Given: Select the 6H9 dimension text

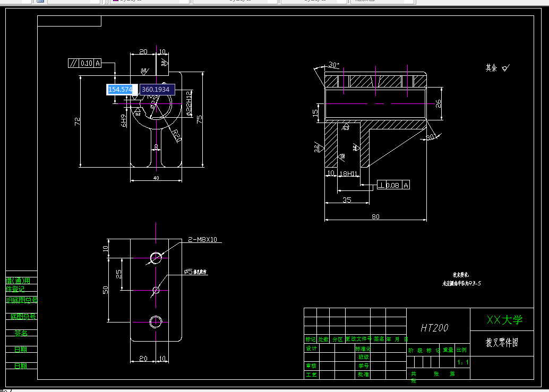Looking at the screenshot, I should pos(124,120).
